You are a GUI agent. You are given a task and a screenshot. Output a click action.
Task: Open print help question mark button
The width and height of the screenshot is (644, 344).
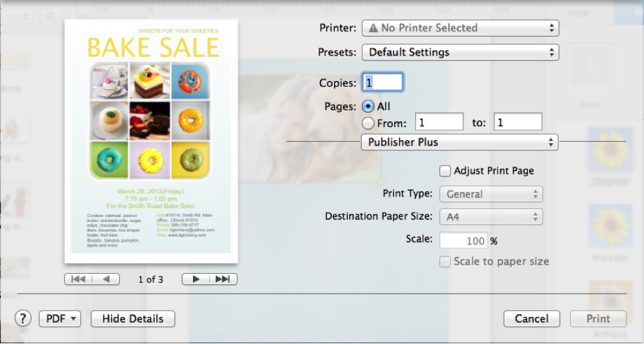(x=24, y=318)
